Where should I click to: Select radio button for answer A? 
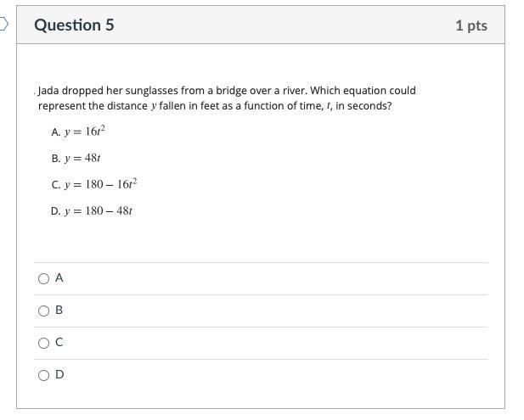(x=44, y=278)
